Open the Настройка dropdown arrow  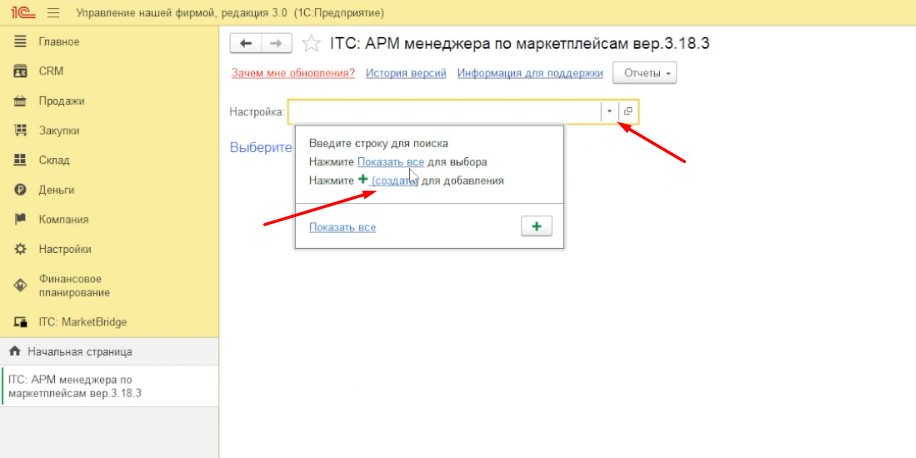[609, 111]
